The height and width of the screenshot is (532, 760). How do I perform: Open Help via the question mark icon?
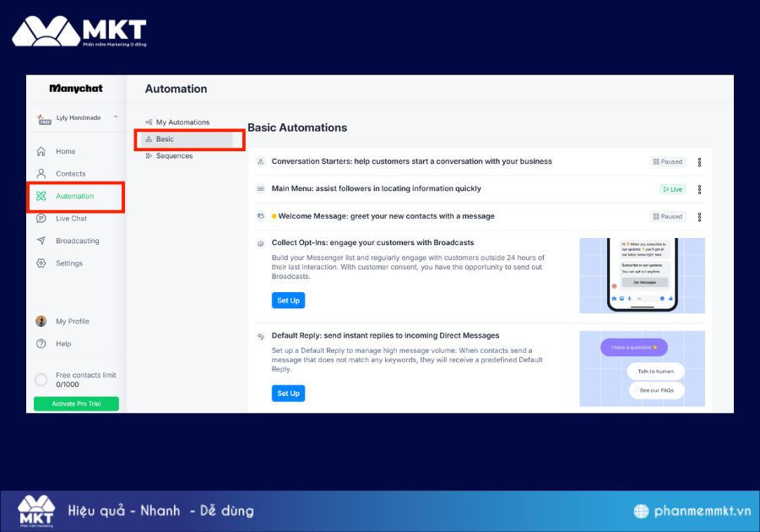point(41,343)
